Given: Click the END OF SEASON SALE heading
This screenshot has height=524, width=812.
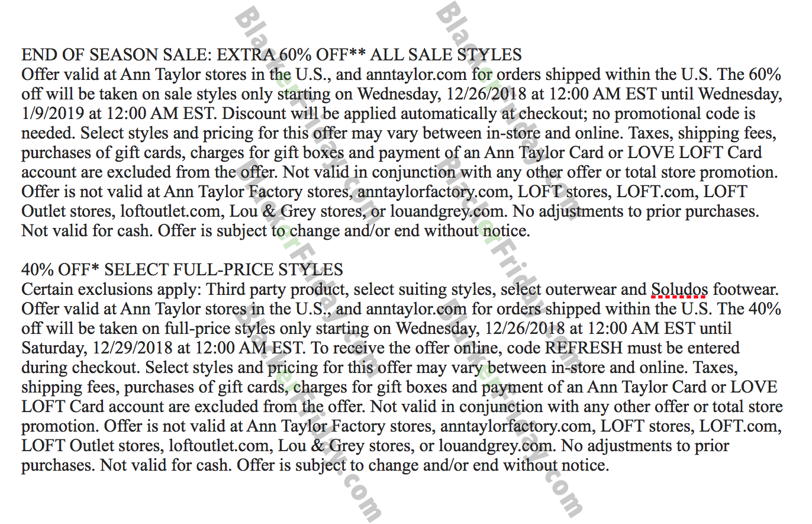Looking at the screenshot, I should [272, 56].
